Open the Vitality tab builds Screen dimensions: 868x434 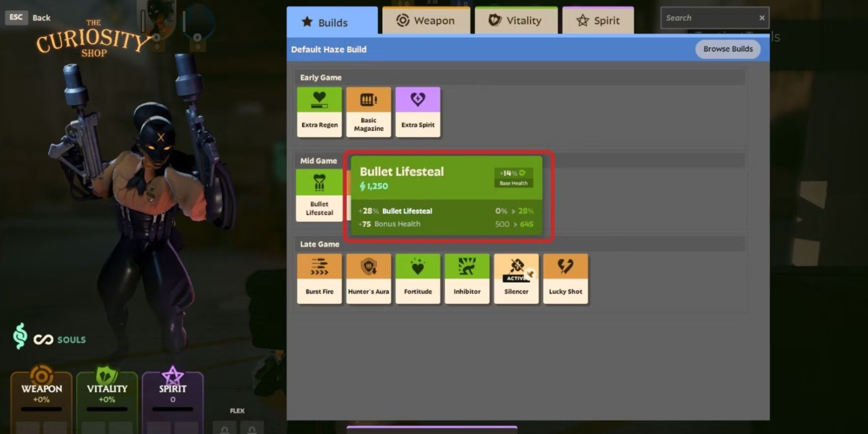point(515,21)
